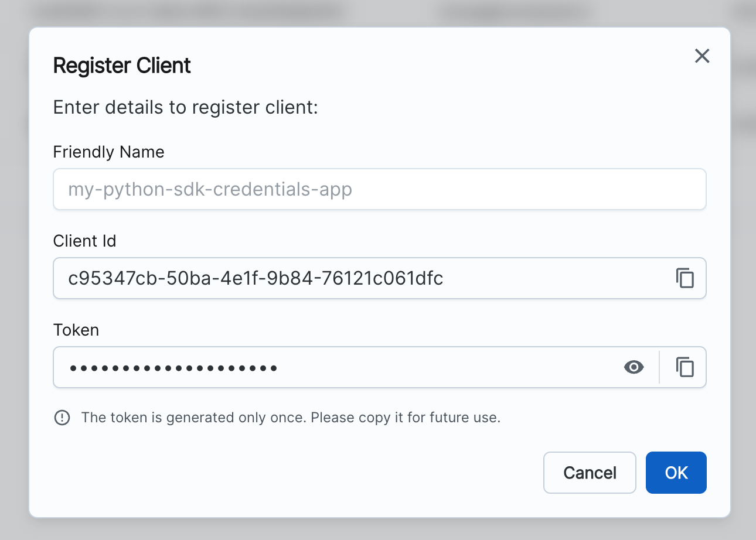
Task: Click the warning icon beside the token notice
Action: pyautogui.click(x=62, y=418)
